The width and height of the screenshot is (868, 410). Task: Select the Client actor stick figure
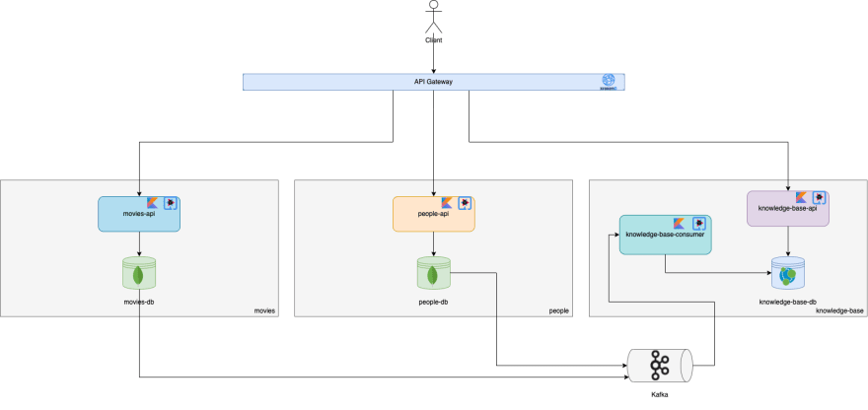point(433,17)
